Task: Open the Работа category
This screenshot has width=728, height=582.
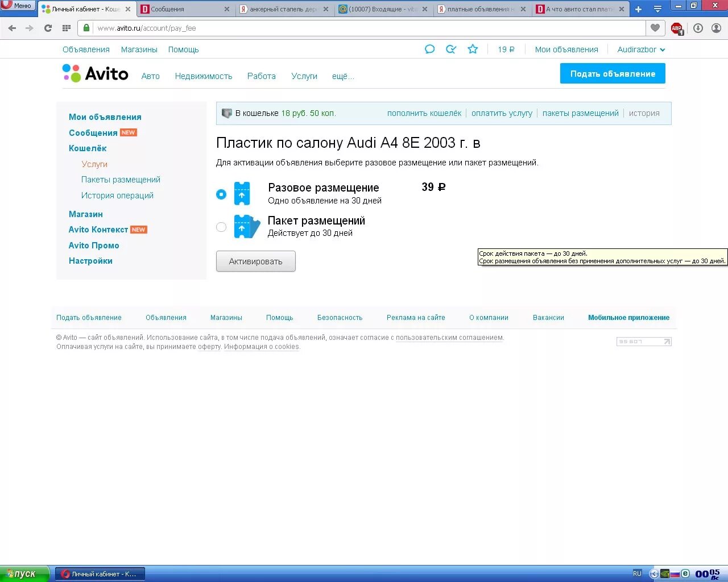Action: click(x=262, y=76)
